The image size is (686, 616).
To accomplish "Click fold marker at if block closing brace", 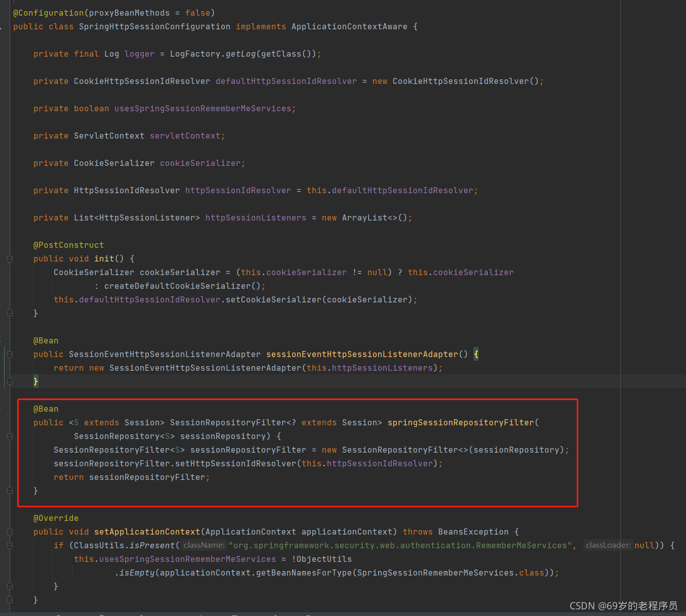I will [x=10, y=587].
